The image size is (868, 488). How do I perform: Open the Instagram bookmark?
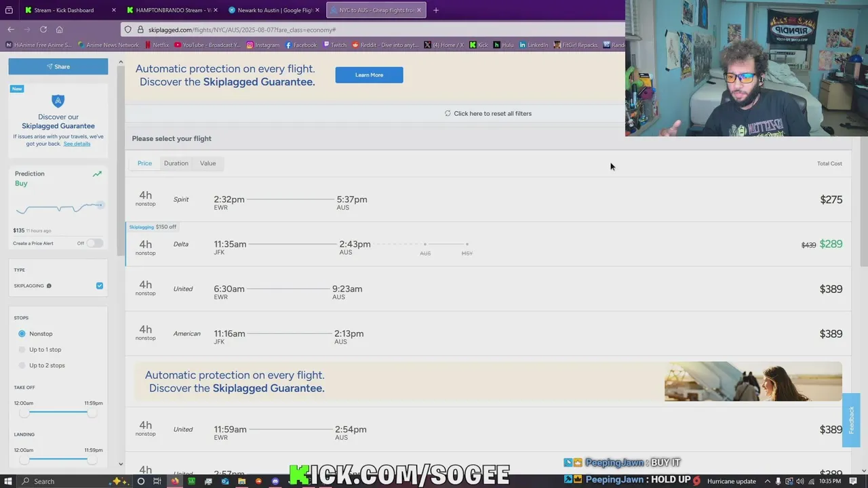click(x=262, y=45)
